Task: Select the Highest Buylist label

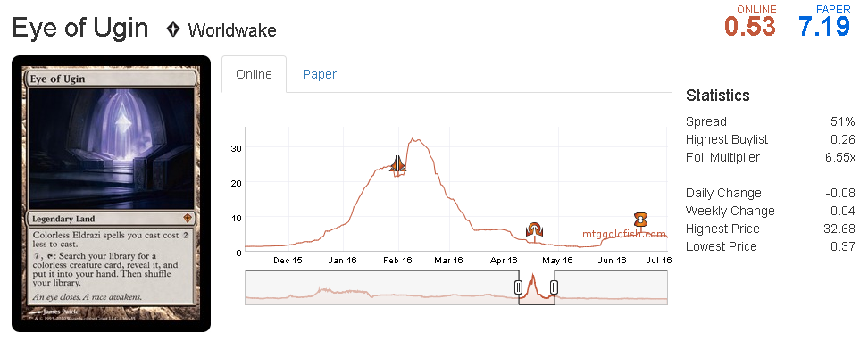Action: tap(727, 139)
